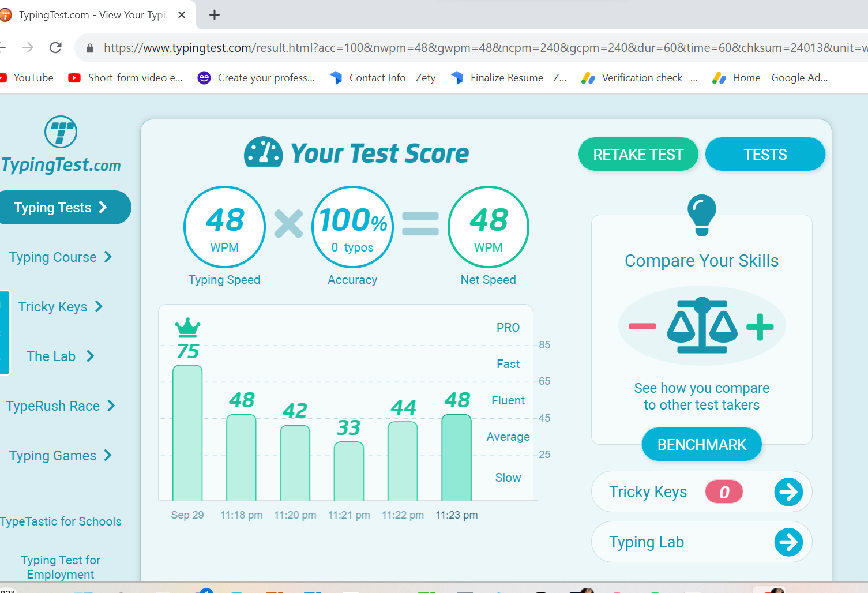868x593 pixels.
Task: Open the Create your profess... bookmark
Action: [256, 78]
